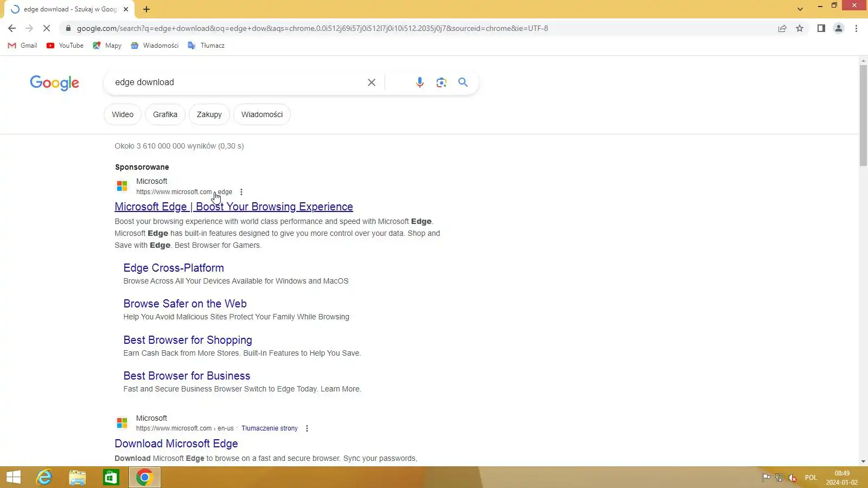This screenshot has height=488, width=868.
Task: Open options for the Download Microsoft Edge result
Action: (x=307, y=428)
